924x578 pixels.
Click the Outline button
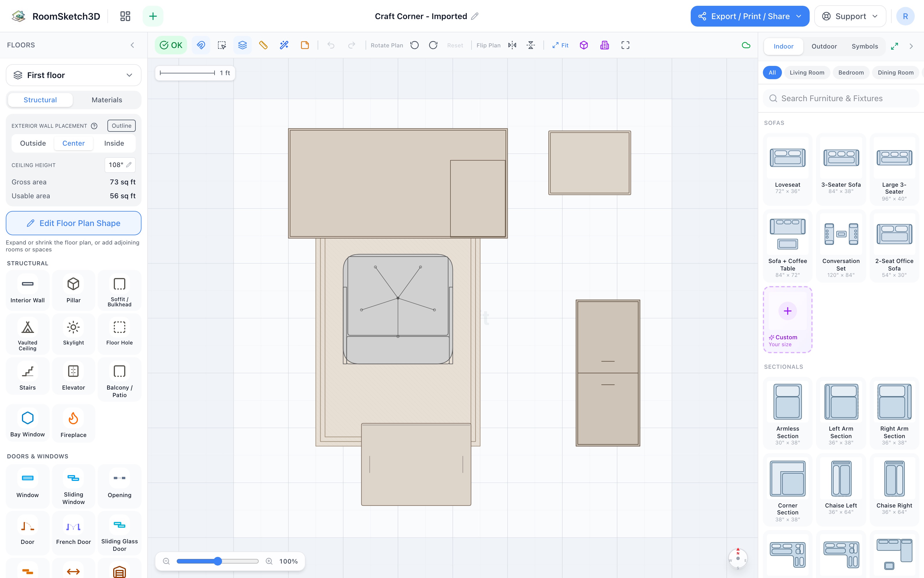121,126
